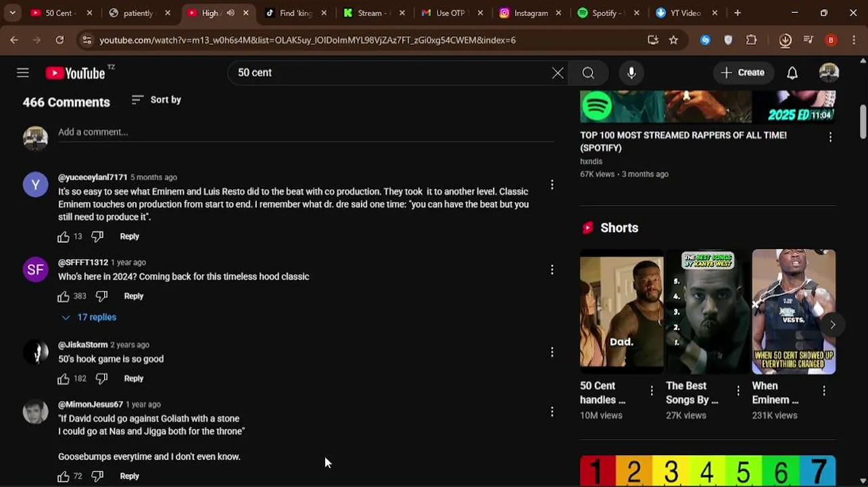Viewport: 868px width, 487px height.
Task: Dislike the comment by @SFFFT1312
Action: [x=101, y=296]
